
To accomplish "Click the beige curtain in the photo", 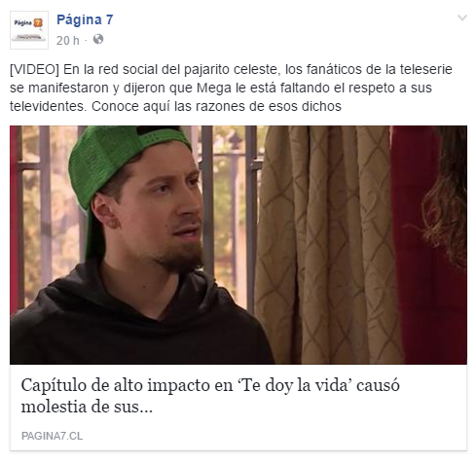I will coord(328,245).
